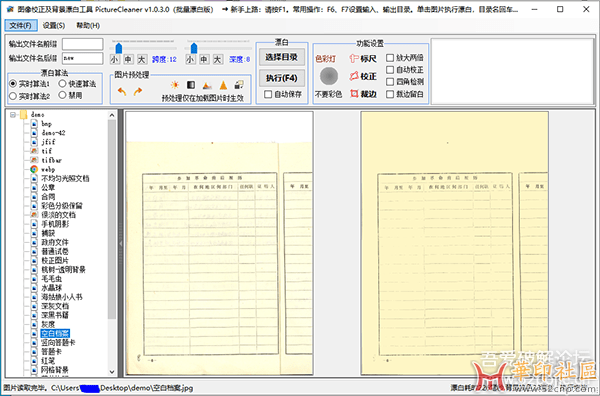Select the 手机阴影 file in tree
This screenshot has width=600, height=396.
click(x=55, y=224)
